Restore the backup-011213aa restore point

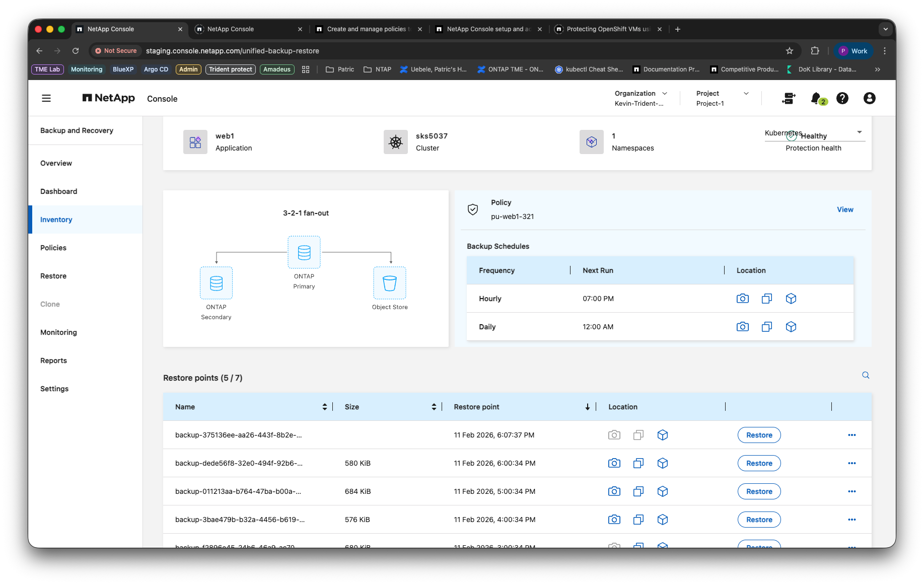[759, 491]
